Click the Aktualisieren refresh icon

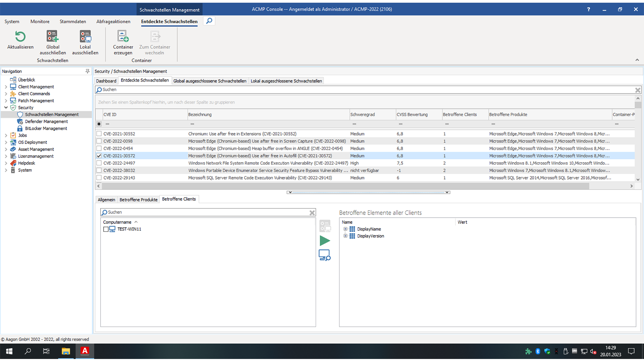[20, 36]
